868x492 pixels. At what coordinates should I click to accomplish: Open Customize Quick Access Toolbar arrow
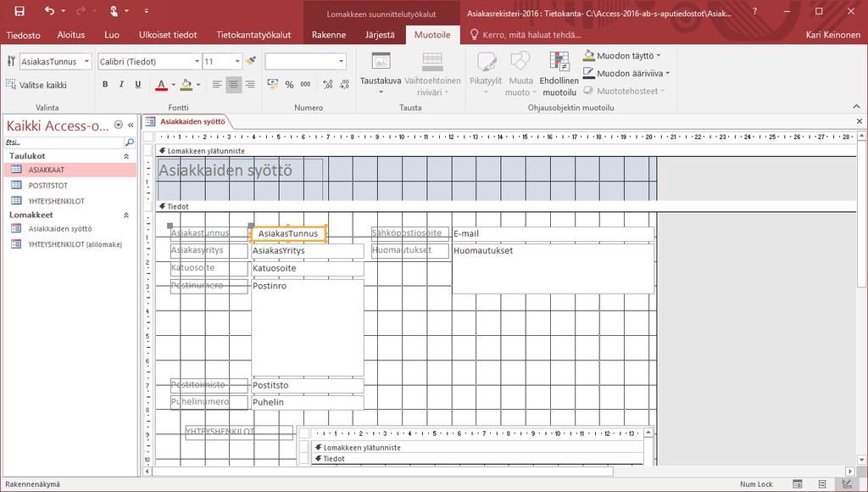pos(146,11)
